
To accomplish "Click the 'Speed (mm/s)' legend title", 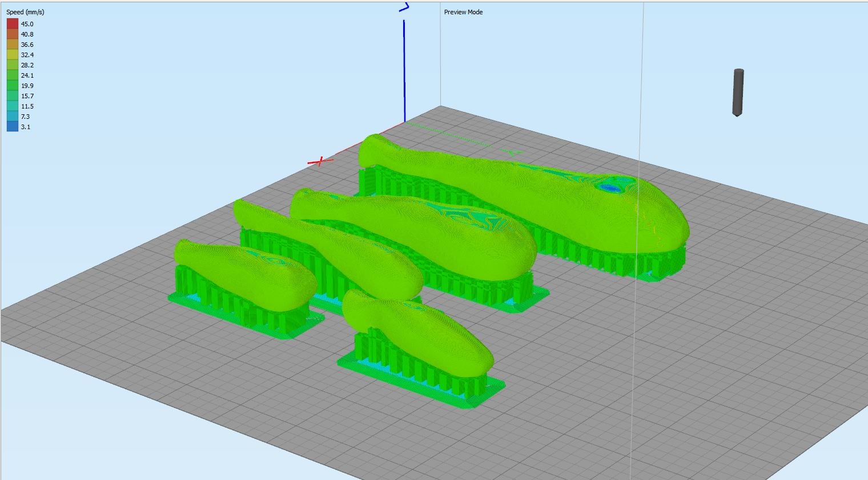I will click(x=25, y=12).
